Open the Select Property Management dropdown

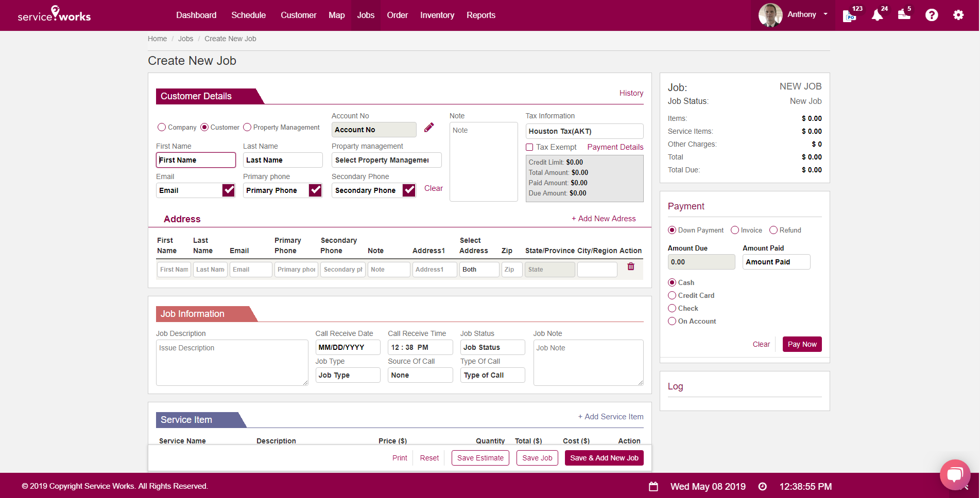tap(386, 160)
